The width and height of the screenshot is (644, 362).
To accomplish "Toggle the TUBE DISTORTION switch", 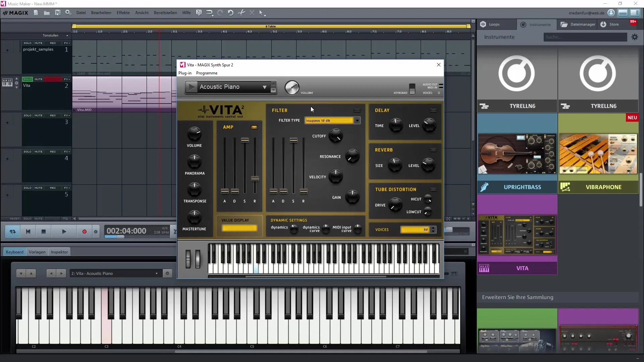I will [x=433, y=189].
